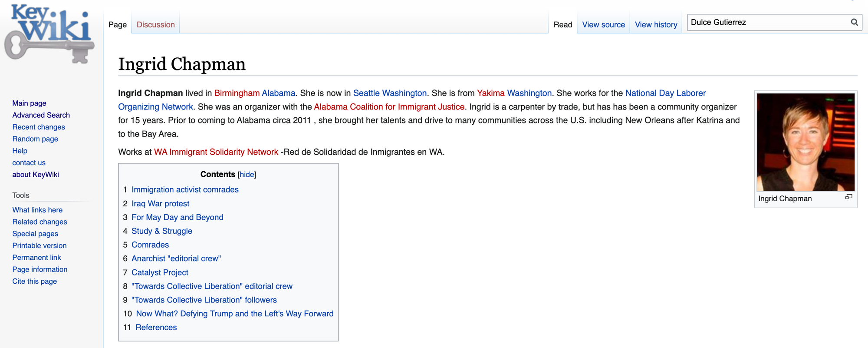Click the search magnifier icon
Image resolution: width=868 pixels, height=348 pixels.
point(854,22)
